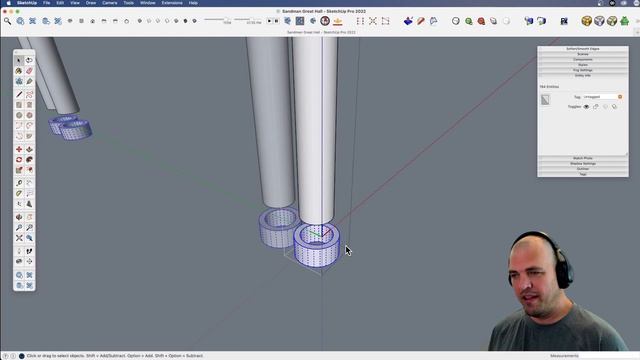
Task: Toggle the highlighted square toolbar button
Action: tap(300, 21)
